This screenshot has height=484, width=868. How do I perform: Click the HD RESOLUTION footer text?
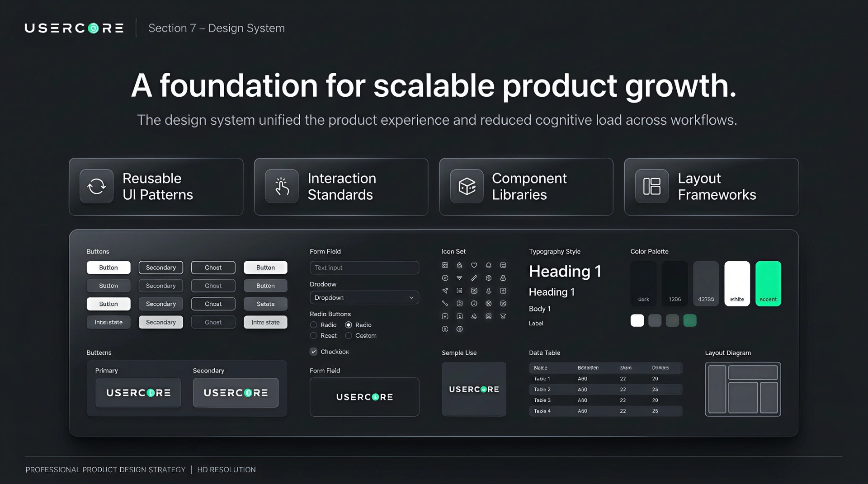coord(226,470)
